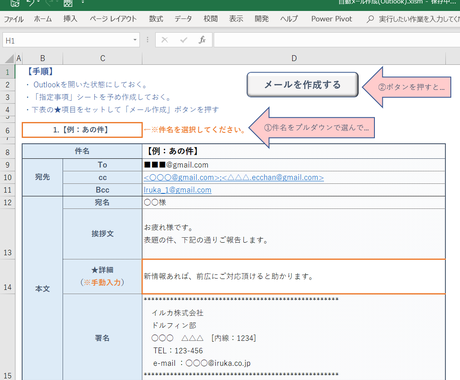Screen dimensions: 460x380
Task: Select row 10 header
Action: pos(7,178)
